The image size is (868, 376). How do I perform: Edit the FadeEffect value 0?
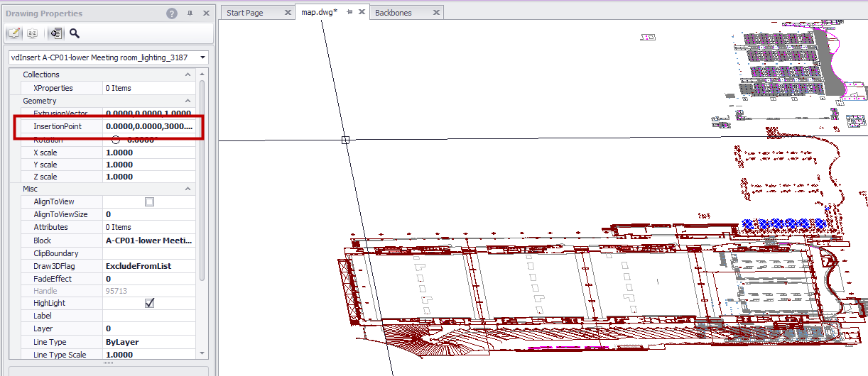coord(149,279)
